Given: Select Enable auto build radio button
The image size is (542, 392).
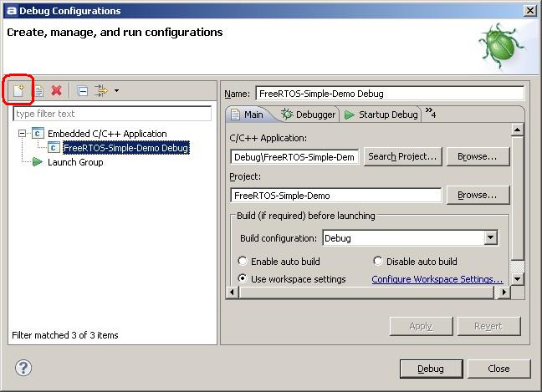Looking at the screenshot, I should [x=243, y=261].
